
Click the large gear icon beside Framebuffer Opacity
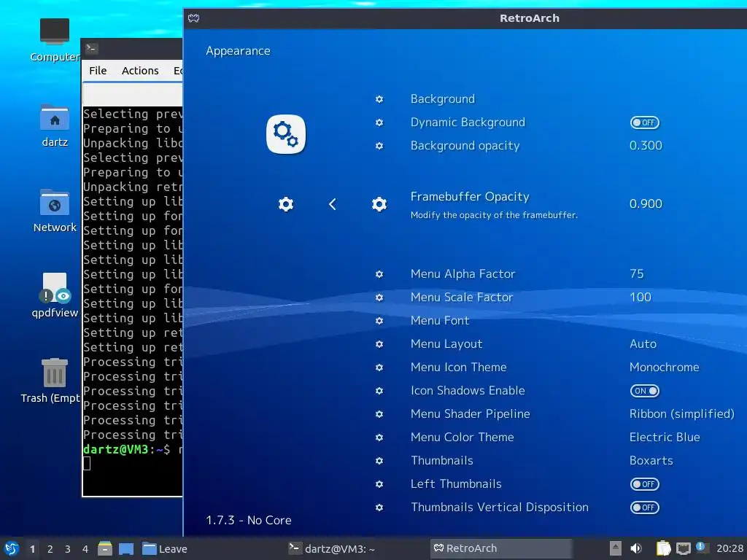click(x=379, y=204)
